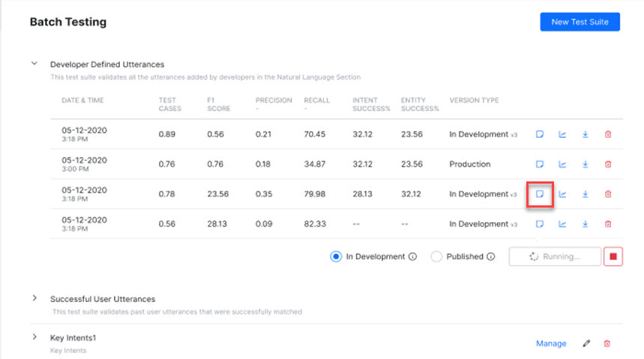Click the Running status button
The width and height of the screenshot is (644, 359).
tap(555, 256)
